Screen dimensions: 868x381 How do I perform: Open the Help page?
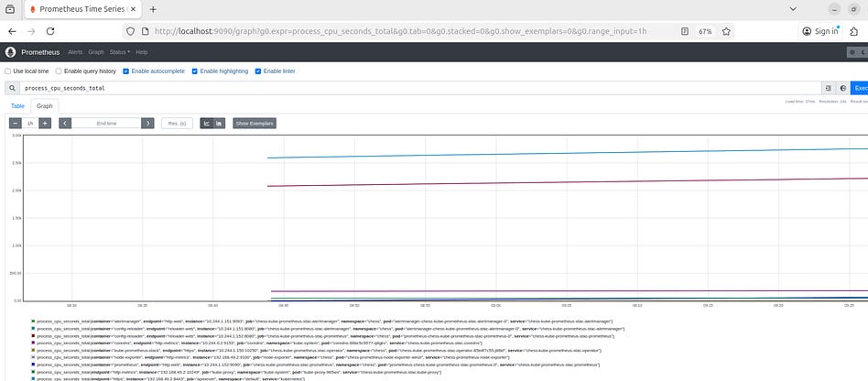[x=142, y=52]
